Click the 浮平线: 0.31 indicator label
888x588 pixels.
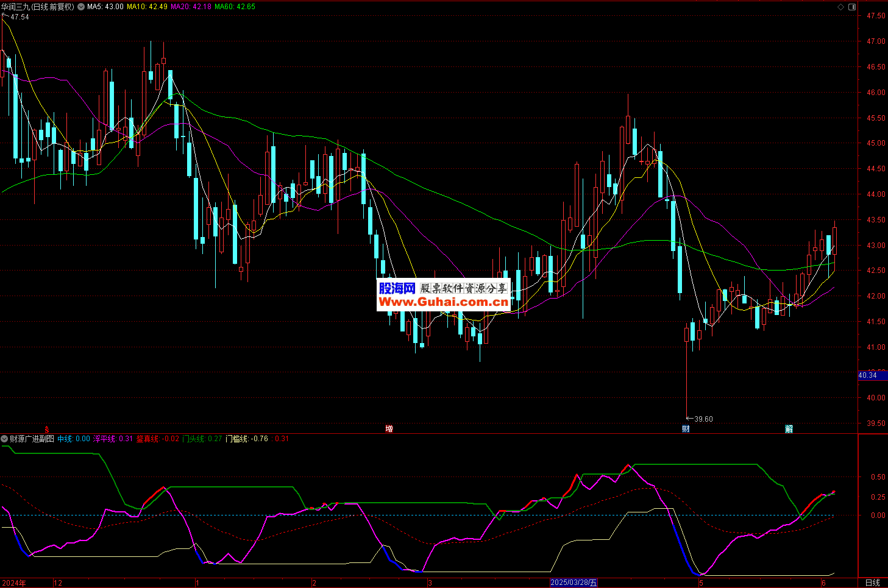pyautogui.click(x=113, y=439)
